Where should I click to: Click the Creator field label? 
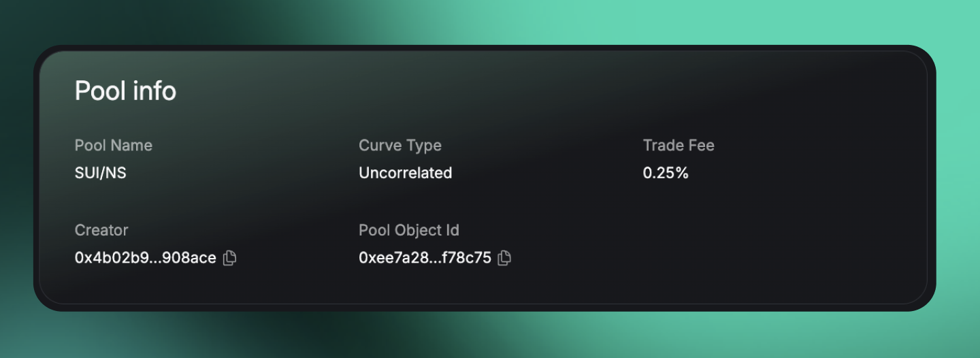(x=101, y=231)
